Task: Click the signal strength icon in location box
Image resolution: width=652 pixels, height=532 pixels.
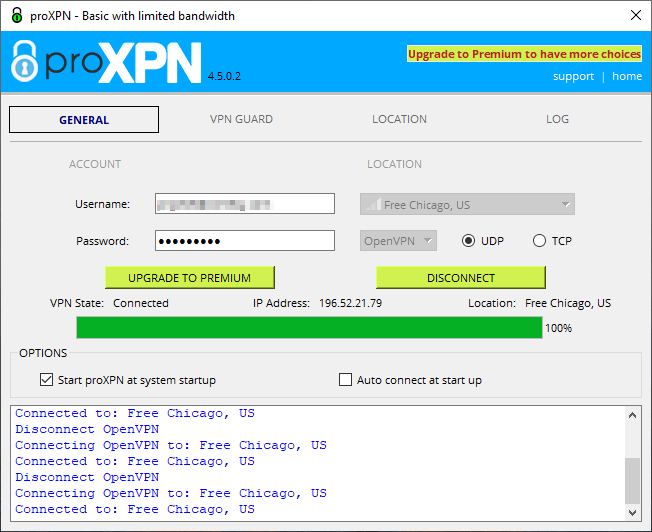Action: click(373, 204)
